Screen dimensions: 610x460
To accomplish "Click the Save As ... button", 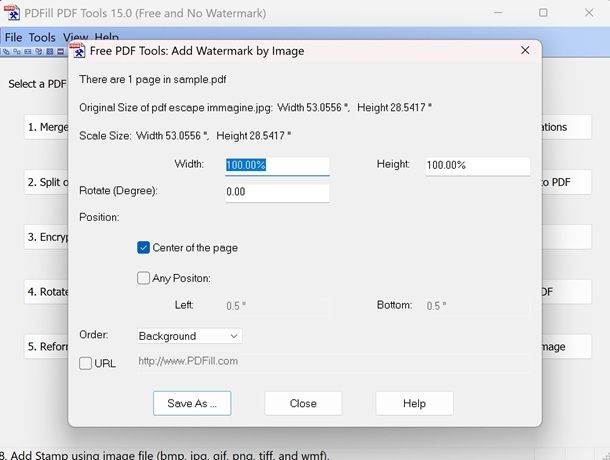I will click(x=192, y=403).
